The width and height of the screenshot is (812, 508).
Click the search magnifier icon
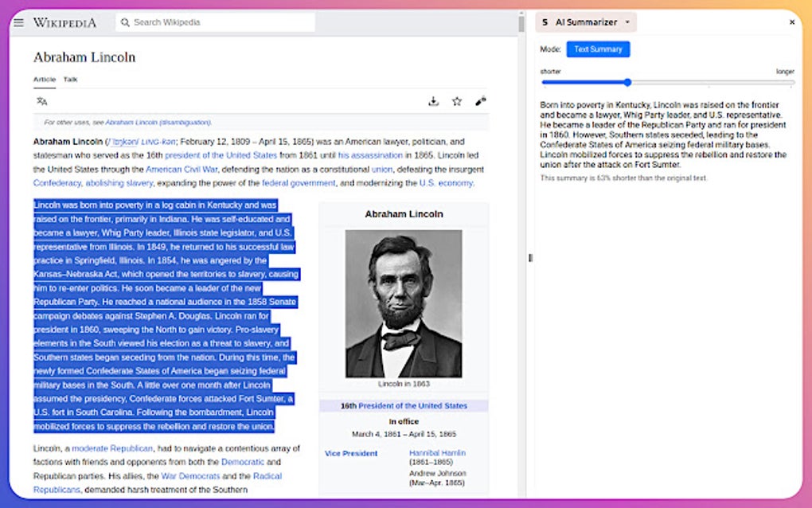tap(123, 22)
